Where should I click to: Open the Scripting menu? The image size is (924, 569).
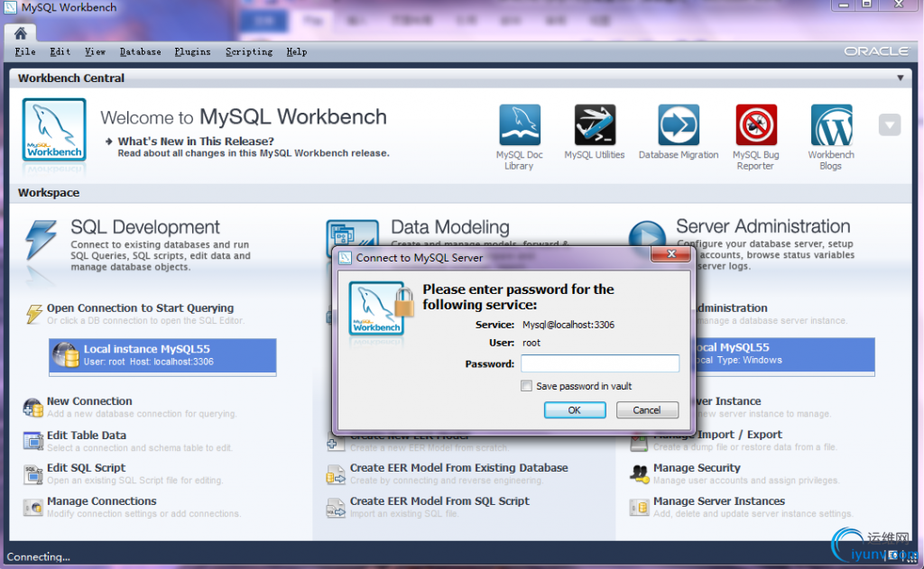(249, 51)
